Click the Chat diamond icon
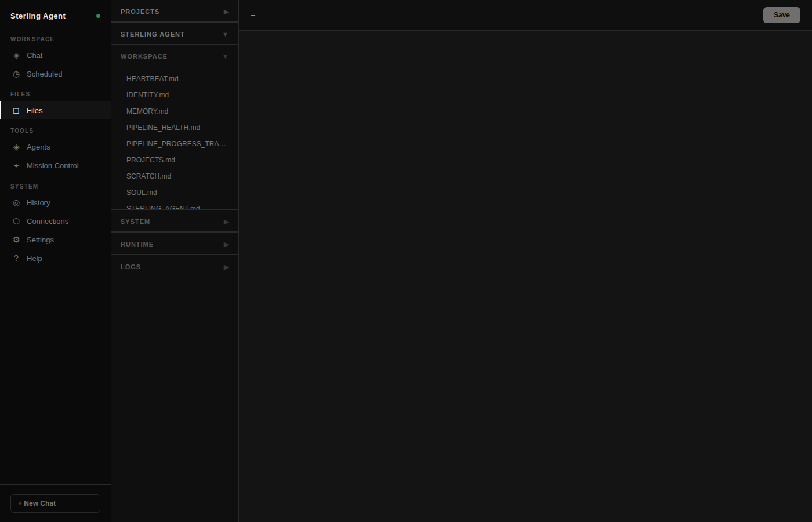This screenshot has width=812, height=522. pos(16,56)
